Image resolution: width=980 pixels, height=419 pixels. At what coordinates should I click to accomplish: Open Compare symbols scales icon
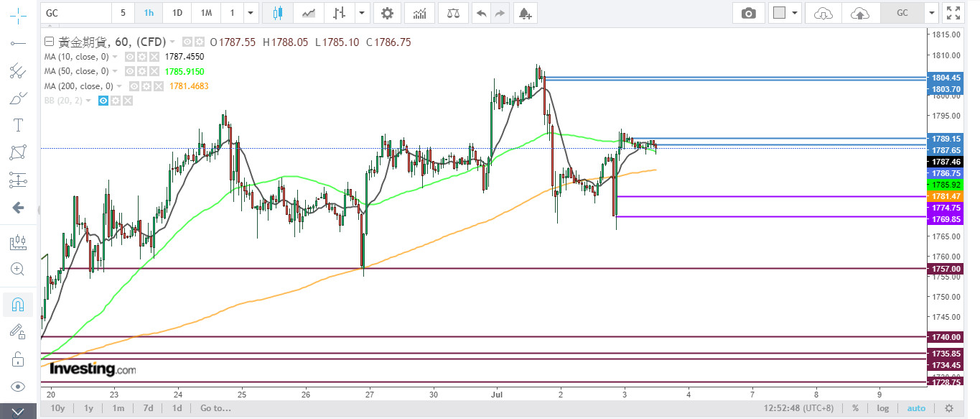[x=453, y=13]
